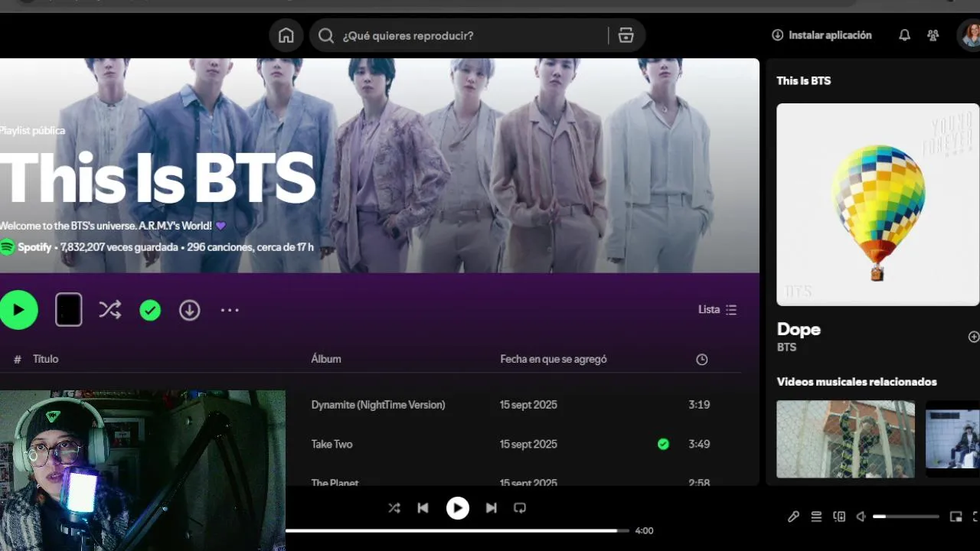Toggle repeat in bottom player bar

[520, 507]
